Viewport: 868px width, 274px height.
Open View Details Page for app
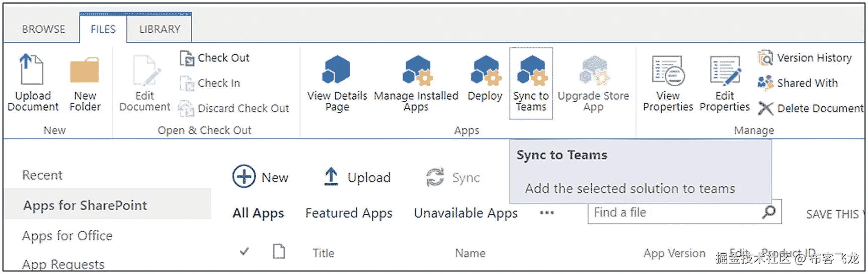click(336, 71)
